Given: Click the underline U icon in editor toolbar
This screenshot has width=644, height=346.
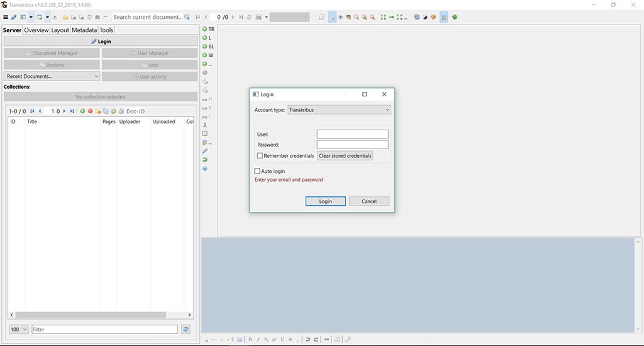Looking at the screenshot, I should (x=282, y=340).
